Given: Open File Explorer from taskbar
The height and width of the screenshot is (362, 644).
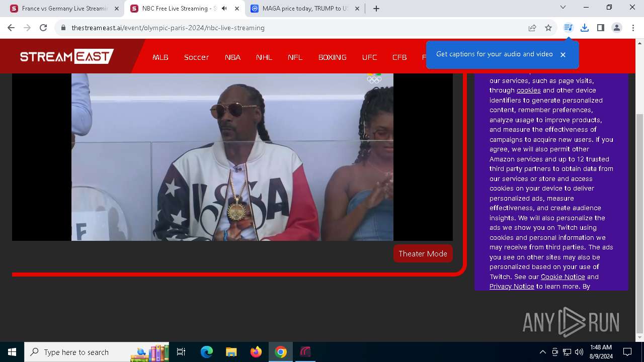Looking at the screenshot, I should [x=231, y=352].
